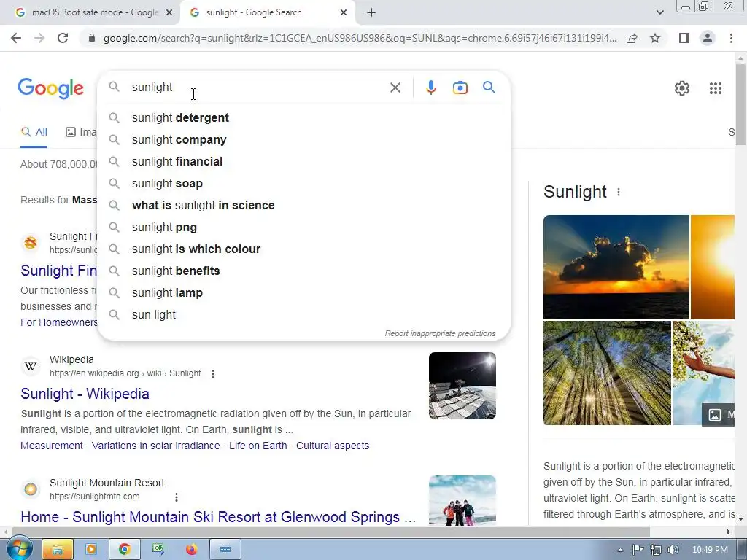Viewport: 747px width, 560px height.
Task: Bookmark this page with the star icon
Action: click(655, 38)
